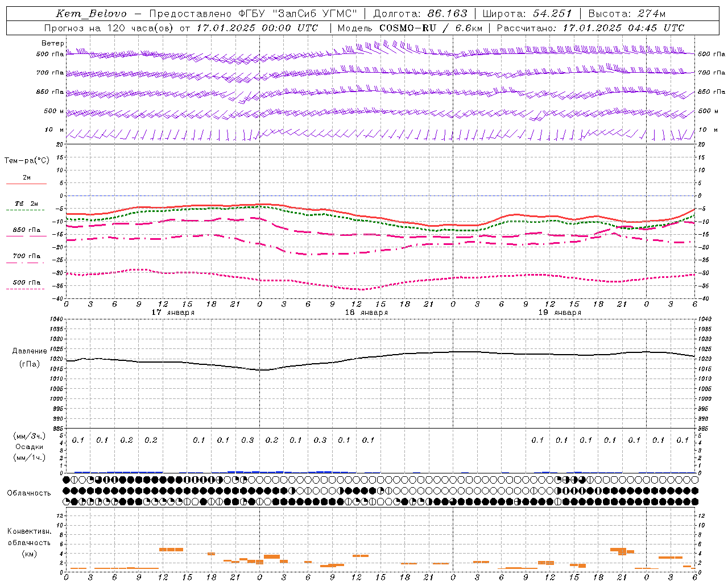Viewport: 728px width, 582px height.
Task: Select the latitude value "Широта: 54.251"
Action: 527,14
